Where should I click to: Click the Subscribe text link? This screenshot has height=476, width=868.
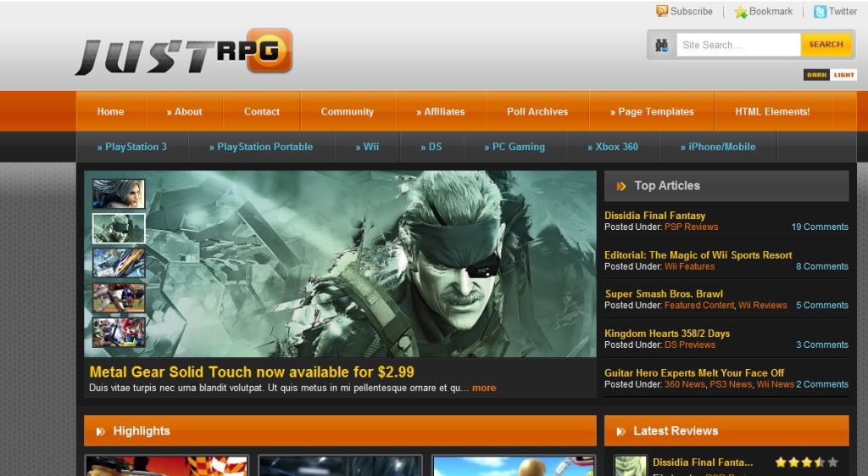click(692, 11)
